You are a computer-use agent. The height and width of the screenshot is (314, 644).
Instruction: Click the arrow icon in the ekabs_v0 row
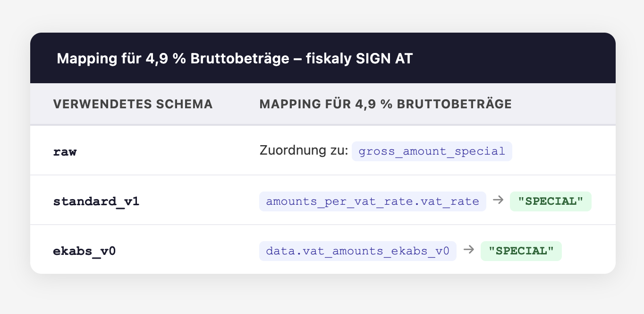(x=468, y=250)
